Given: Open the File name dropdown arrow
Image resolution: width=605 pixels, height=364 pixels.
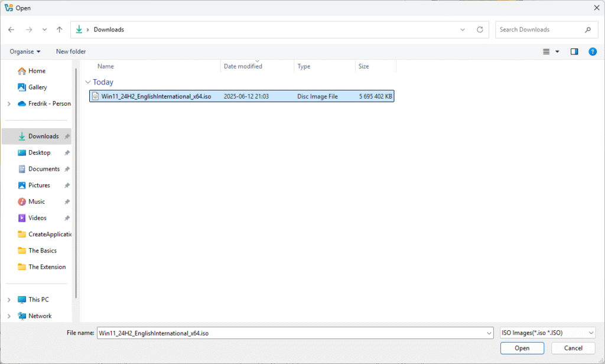Looking at the screenshot, I should [x=489, y=333].
